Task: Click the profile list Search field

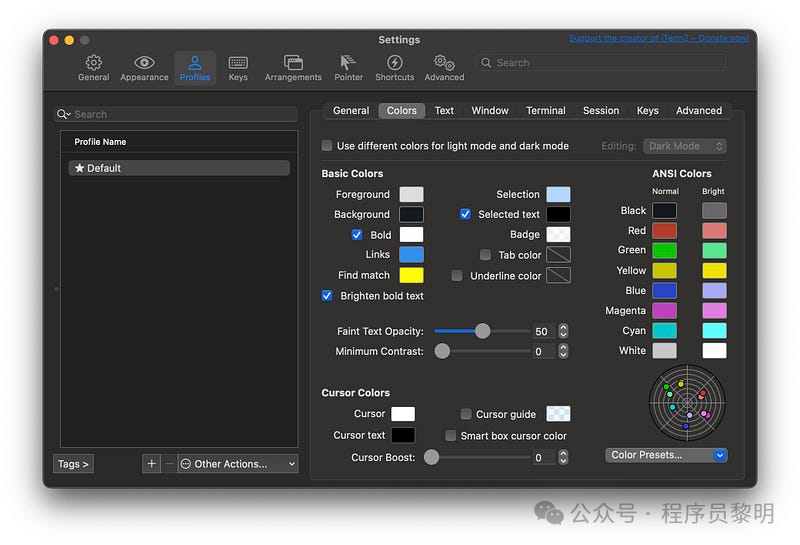Action: coord(176,114)
